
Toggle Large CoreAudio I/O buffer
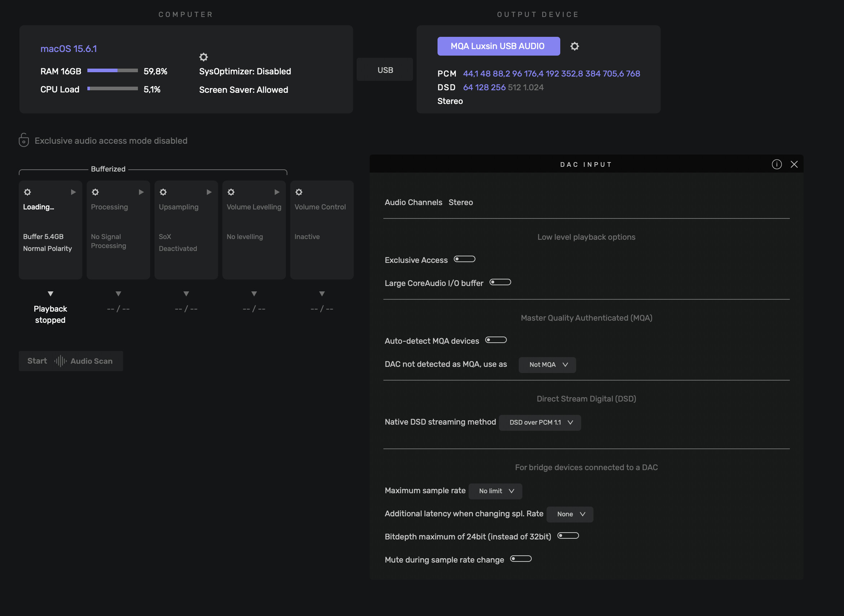500,282
